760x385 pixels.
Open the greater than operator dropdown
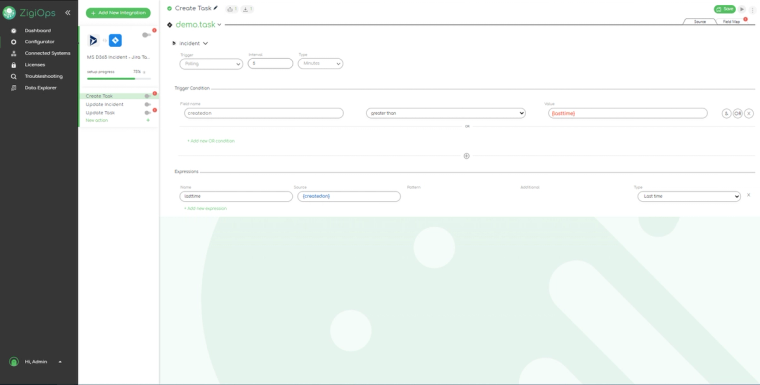point(446,113)
